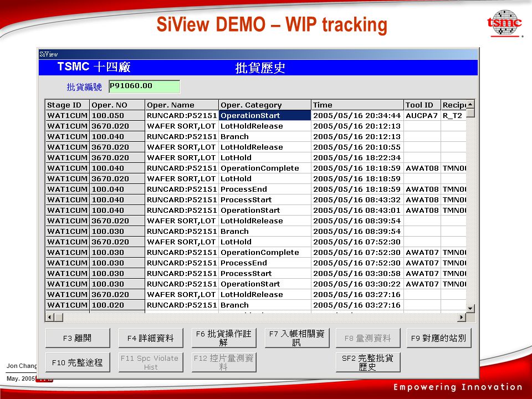The image size is (532, 399).
Task: Click the Tool ID column header
Action: click(422, 105)
